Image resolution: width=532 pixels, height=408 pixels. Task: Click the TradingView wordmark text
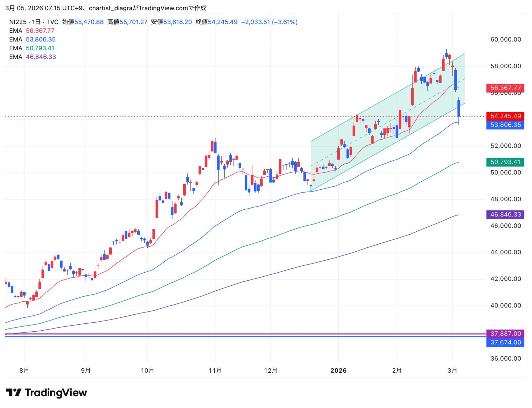click(x=56, y=393)
